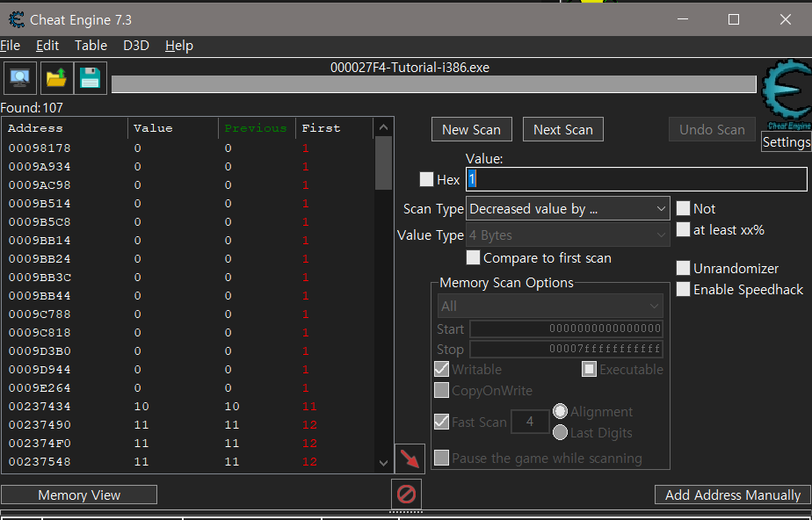Open the D3D menu
This screenshot has width=812, height=520.
coord(136,46)
